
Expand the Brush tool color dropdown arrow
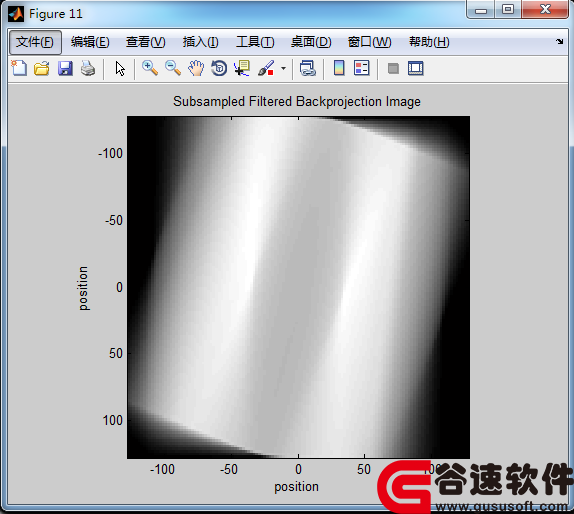coord(283,68)
